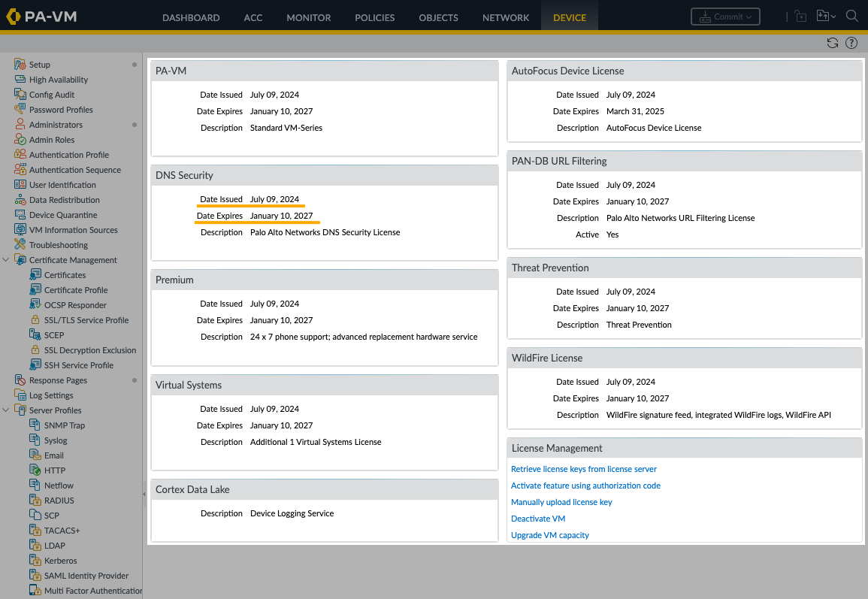
Task: Open help using the question mark icon
Action: [851, 43]
